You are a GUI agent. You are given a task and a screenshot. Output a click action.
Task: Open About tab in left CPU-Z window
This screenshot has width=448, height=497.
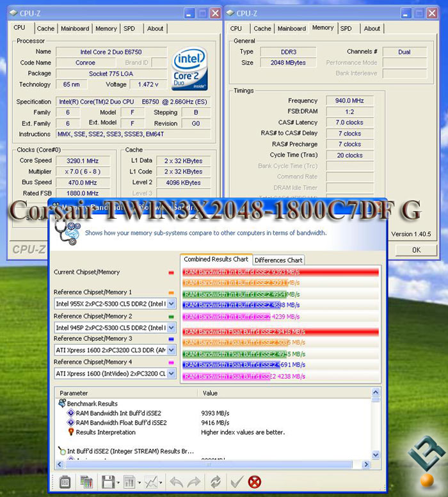pyautogui.click(x=155, y=29)
